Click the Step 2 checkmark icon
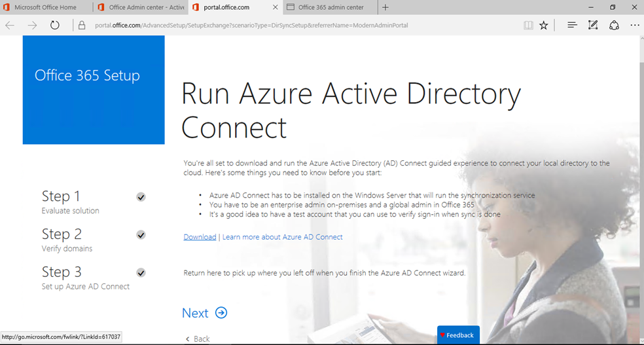Viewport: 644px width, 345px height. pos(141,235)
